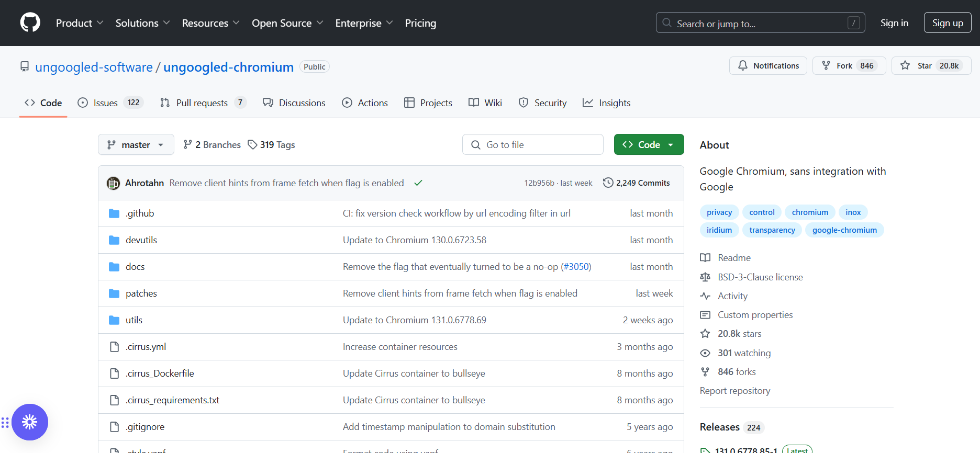Viewport: 980px width, 453px height.
Task: Open Notifications bell button
Action: click(x=768, y=65)
